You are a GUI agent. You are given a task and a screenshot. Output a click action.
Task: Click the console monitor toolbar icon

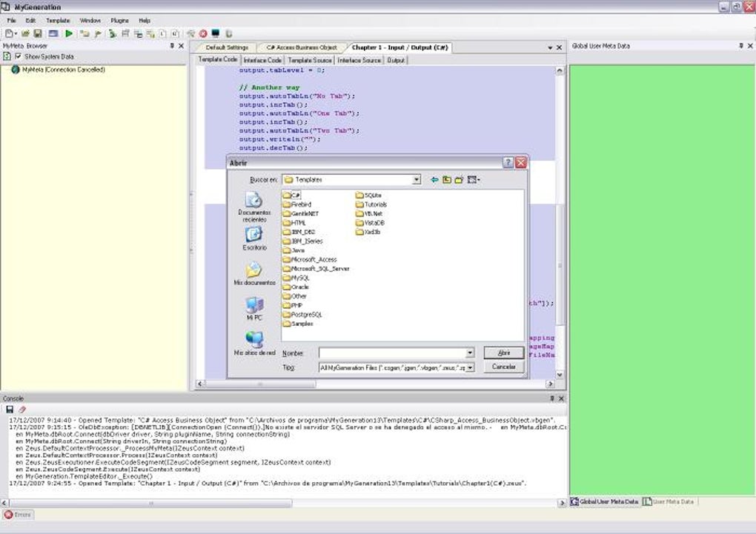216,33
